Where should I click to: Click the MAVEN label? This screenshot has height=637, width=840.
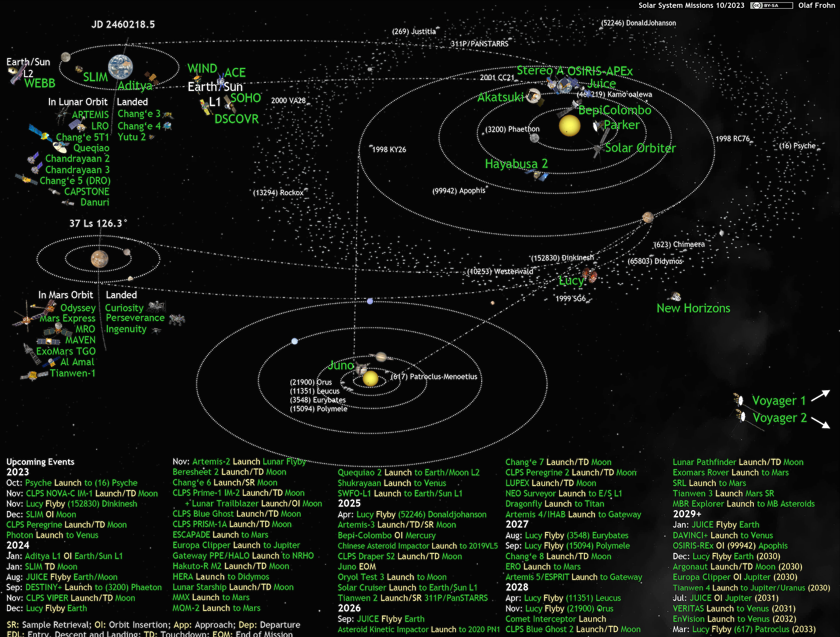pos(80,340)
